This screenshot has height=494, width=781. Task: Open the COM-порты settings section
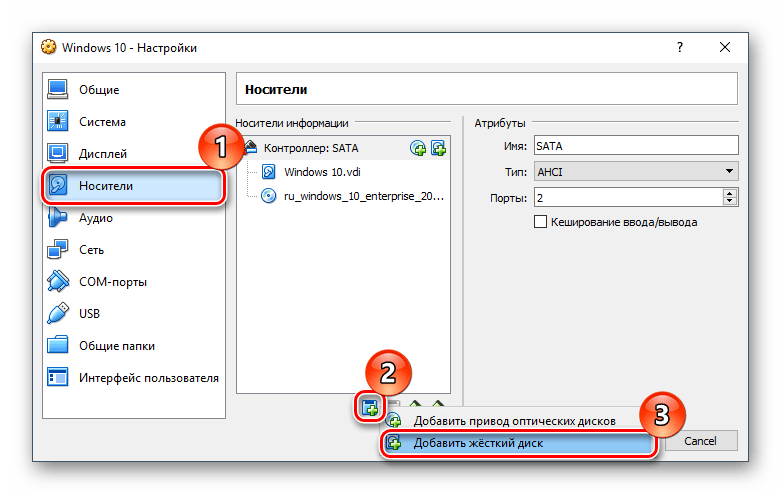[133, 281]
